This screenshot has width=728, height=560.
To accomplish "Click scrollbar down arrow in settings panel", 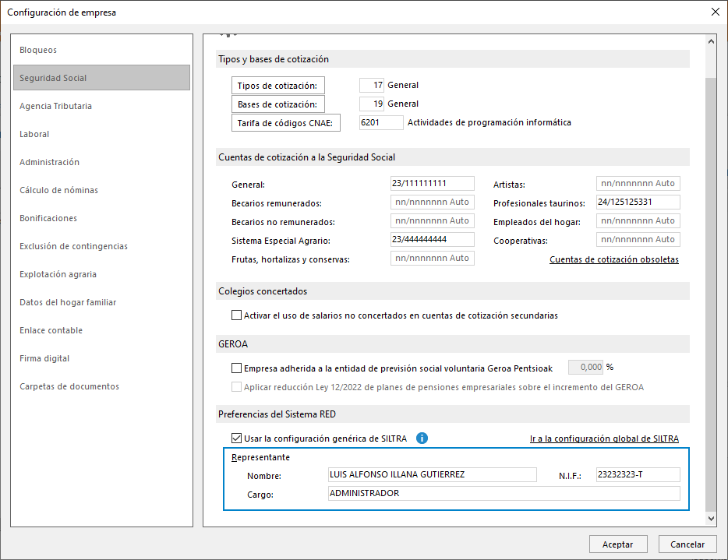I will (710, 518).
